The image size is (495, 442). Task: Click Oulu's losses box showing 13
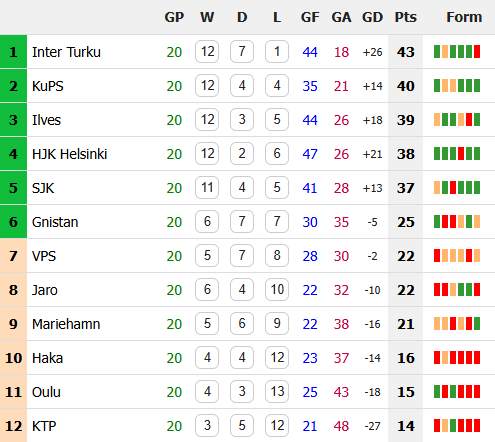point(277,392)
